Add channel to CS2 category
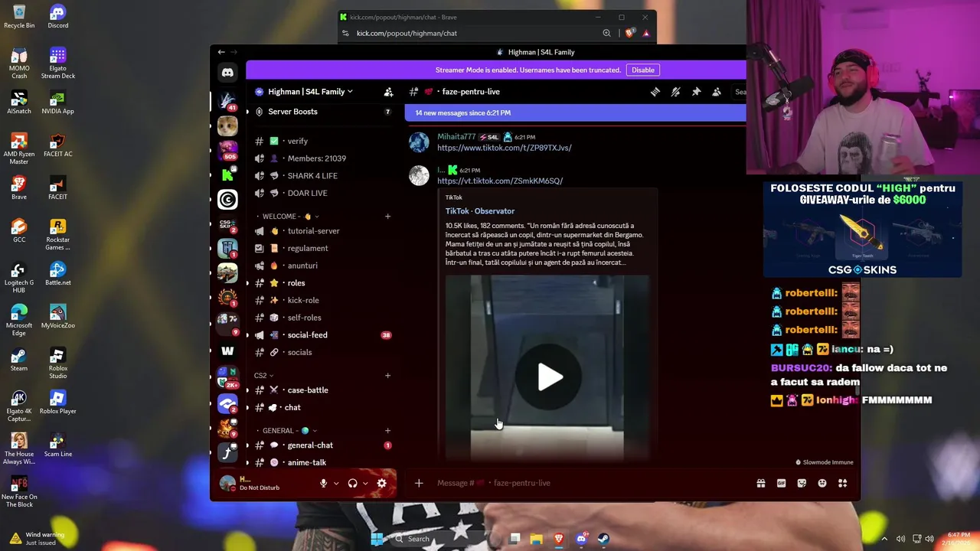The width and height of the screenshot is (980, 551). tap(388, 376)
